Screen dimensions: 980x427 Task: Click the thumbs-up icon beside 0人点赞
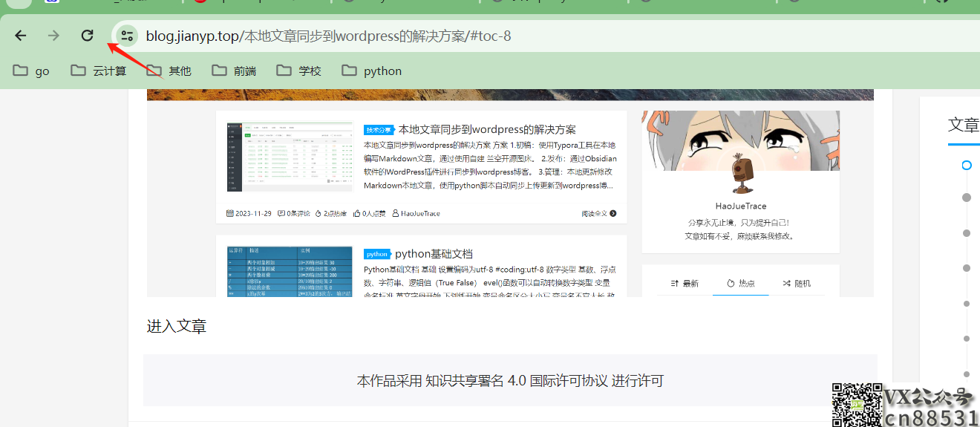pos(357,213)
